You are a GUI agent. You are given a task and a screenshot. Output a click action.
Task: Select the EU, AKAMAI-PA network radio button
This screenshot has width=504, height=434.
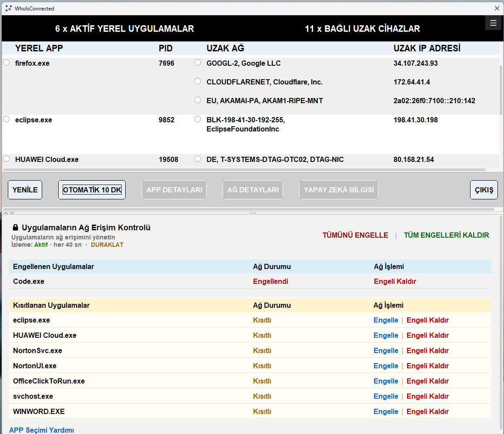[198, 100]
